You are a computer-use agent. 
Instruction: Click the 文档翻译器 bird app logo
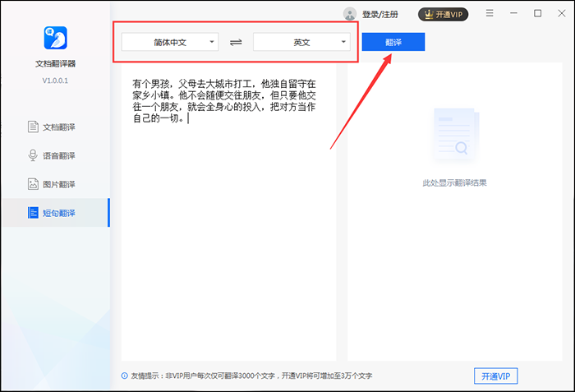pos(55,38)
